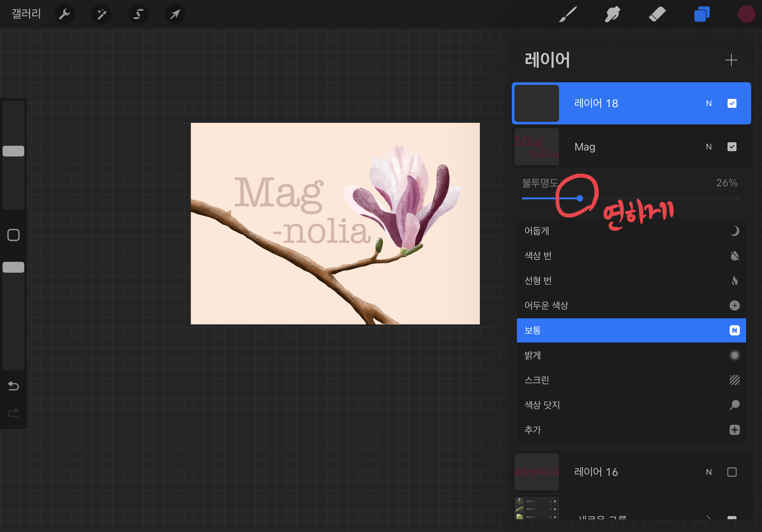Collapse the Mag layer's blend mode options
762x532 pixels.
click(x=709, y=147)
